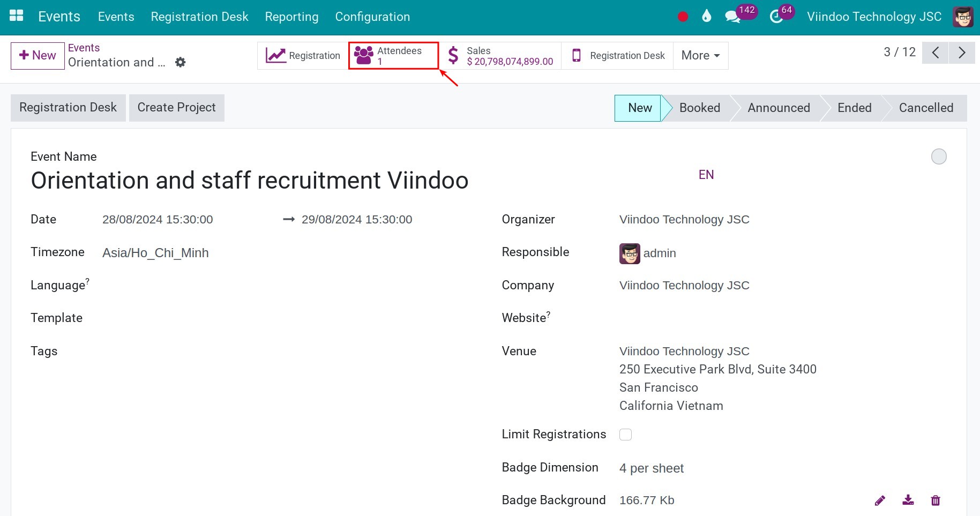Click the Sales amount $ 20,798,074,899.00
The image size is (980, 516).
tap(510, 62)
